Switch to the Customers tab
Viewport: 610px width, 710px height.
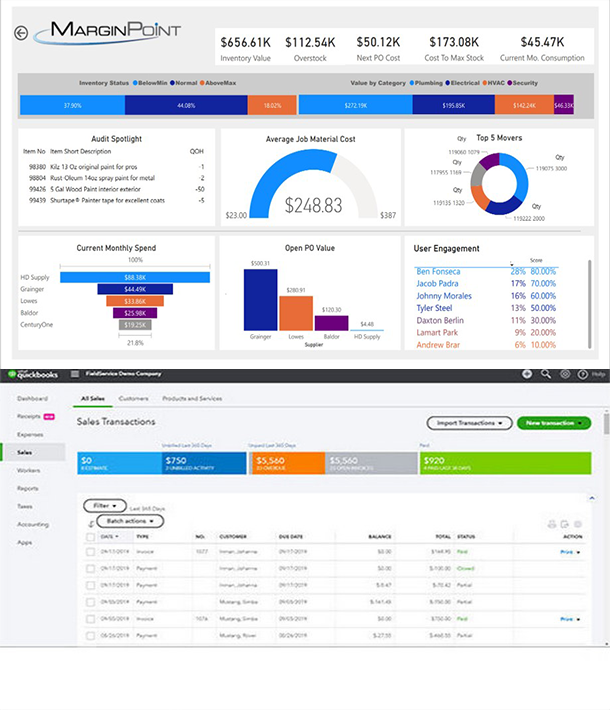pyautogui.click(x=133, y=398)
